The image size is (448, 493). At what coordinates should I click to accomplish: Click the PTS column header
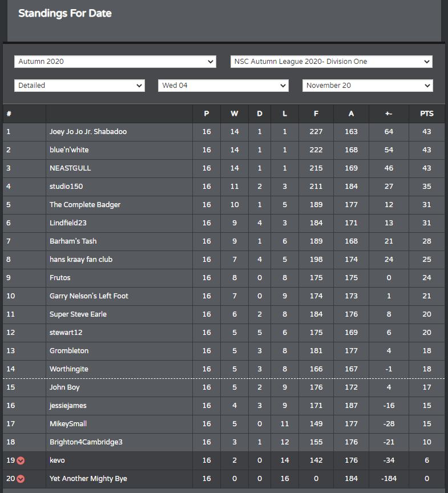pyautogui.click(x=427, y=114)
